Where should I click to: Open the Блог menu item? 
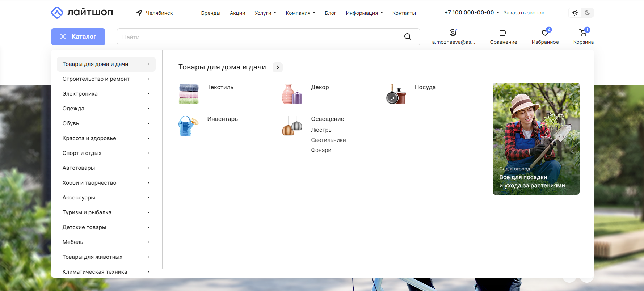331,13
